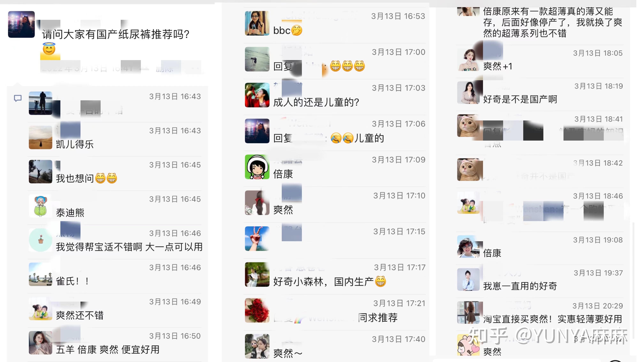The width and height of the screenshot is (644, 362).
Task: Tap the peace-sign hand avatar
Action: coord(257,239)
